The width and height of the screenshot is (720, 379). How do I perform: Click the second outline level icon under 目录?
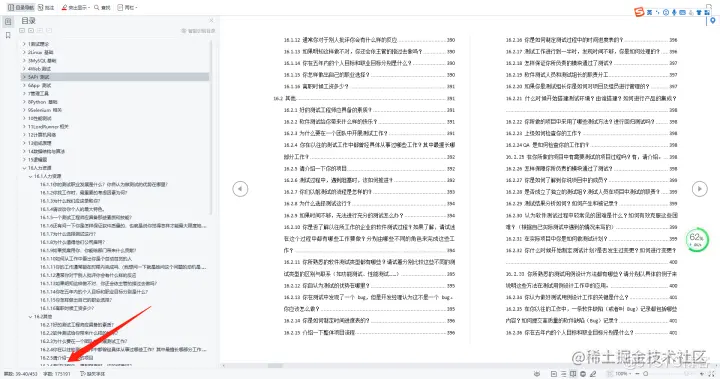[31, 30]
